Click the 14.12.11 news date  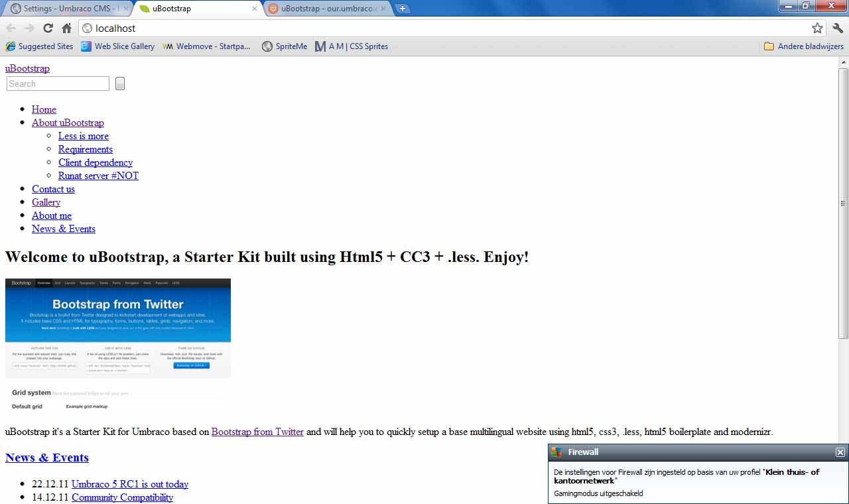point(50,497)
